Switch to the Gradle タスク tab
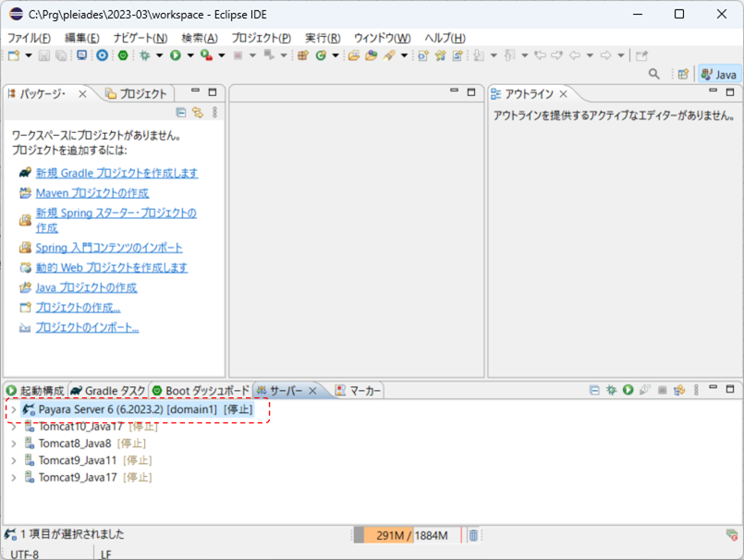 (x=109, y=391)
